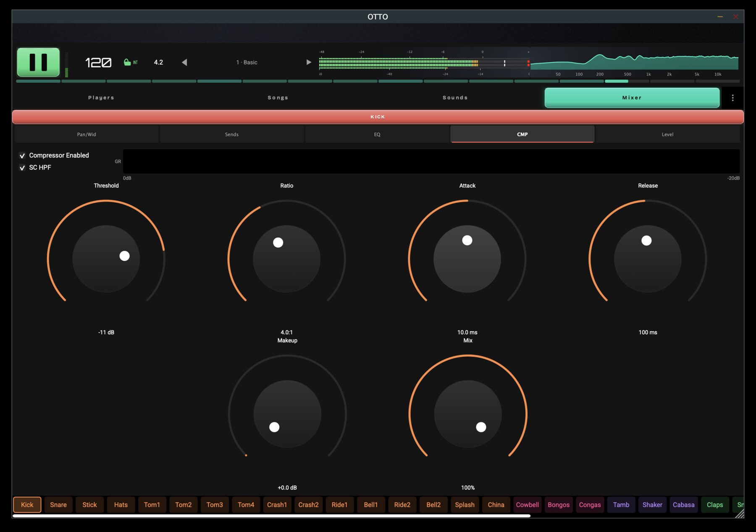Select the Tom2 channel button
Viewport: 756px width, 532px height.
[184, 505]
